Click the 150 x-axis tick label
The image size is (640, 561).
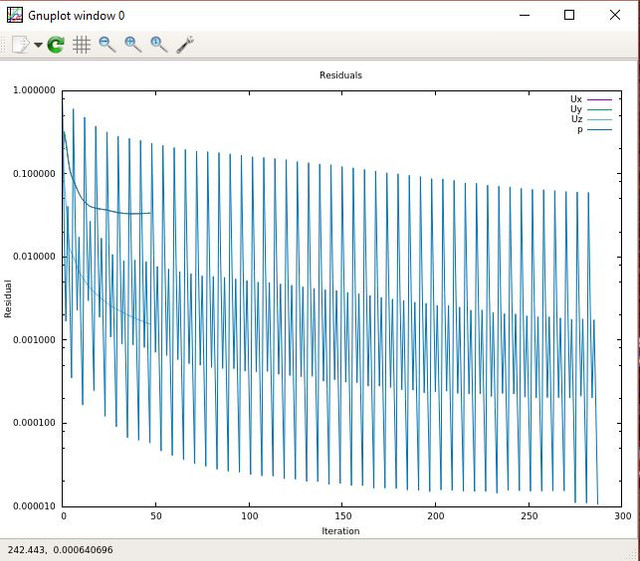(342, 516)
